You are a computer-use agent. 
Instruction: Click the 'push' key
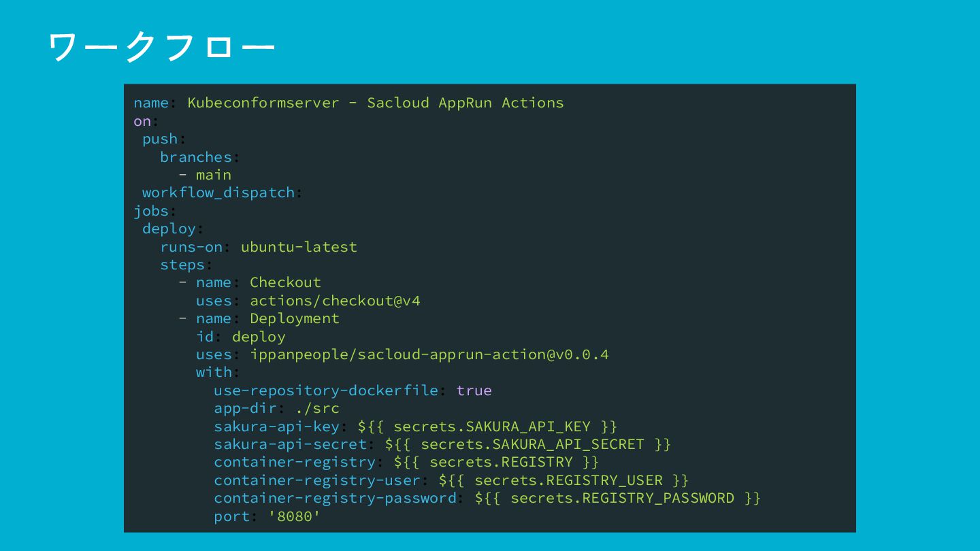click(x=160, y=139)
